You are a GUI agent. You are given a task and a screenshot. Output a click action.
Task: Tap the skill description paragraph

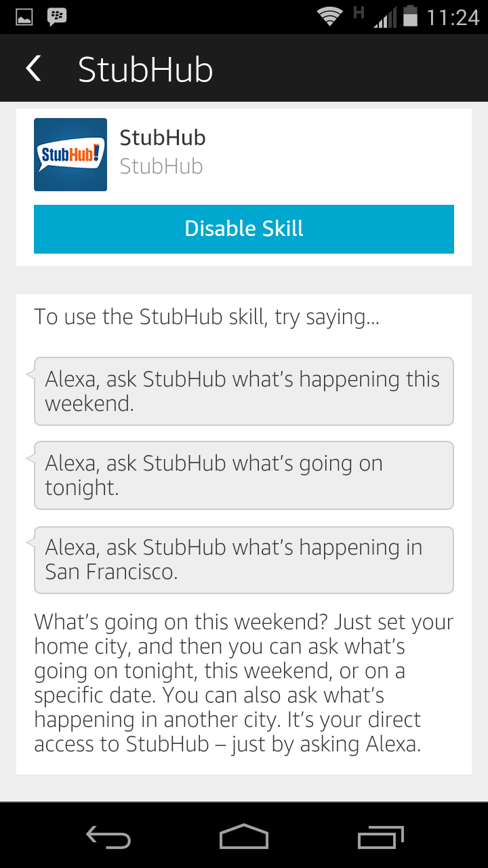click(244, 683)
